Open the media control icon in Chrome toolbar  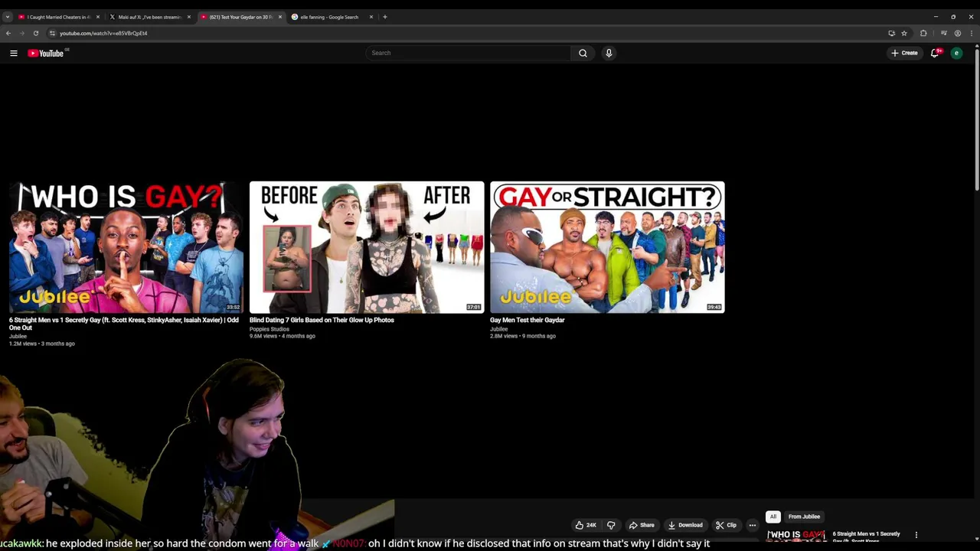[943, 33]
